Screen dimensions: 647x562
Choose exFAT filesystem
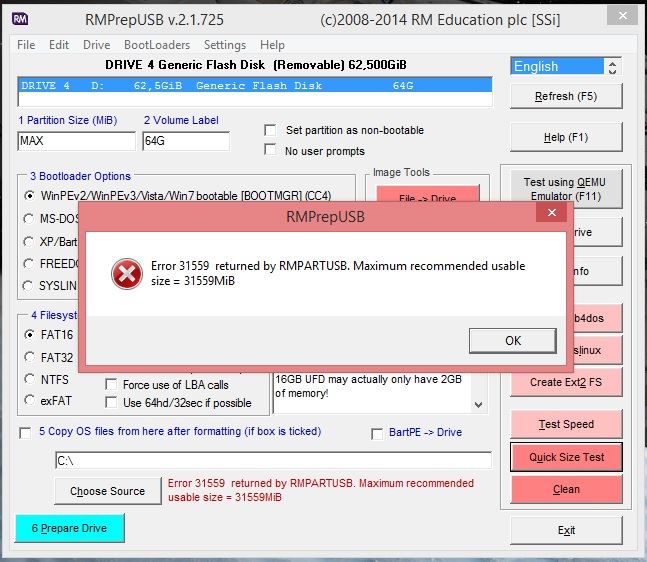coord(29,400)
